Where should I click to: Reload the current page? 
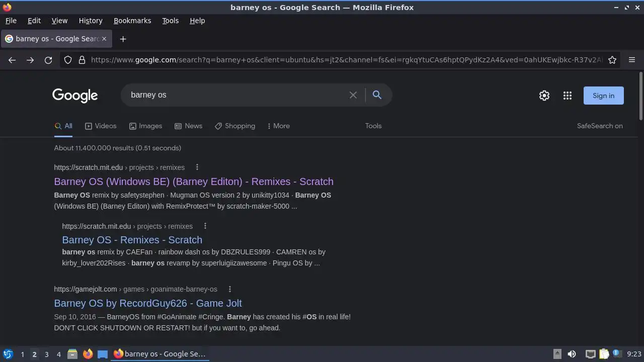pyautogui.click(x=48, y=60)
